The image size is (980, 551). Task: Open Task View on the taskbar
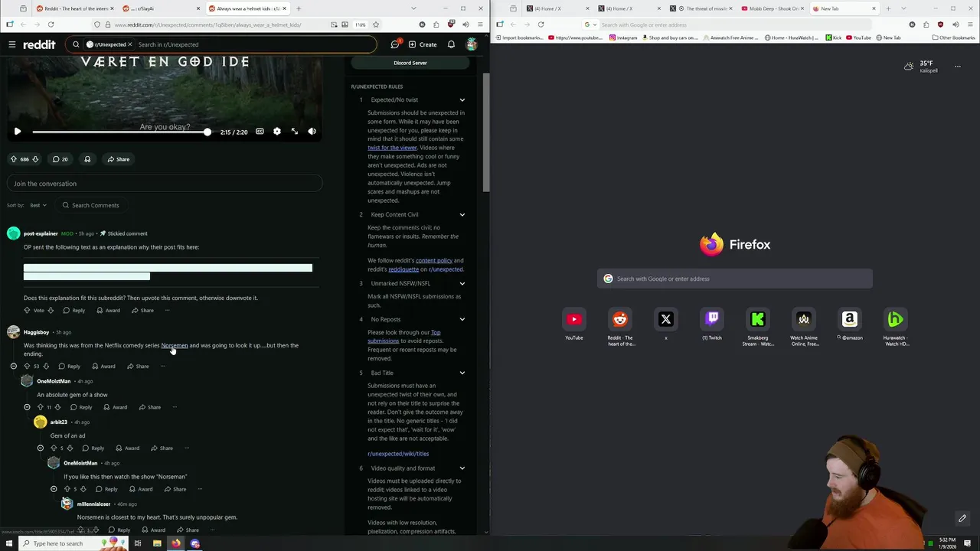coord(138,543)
